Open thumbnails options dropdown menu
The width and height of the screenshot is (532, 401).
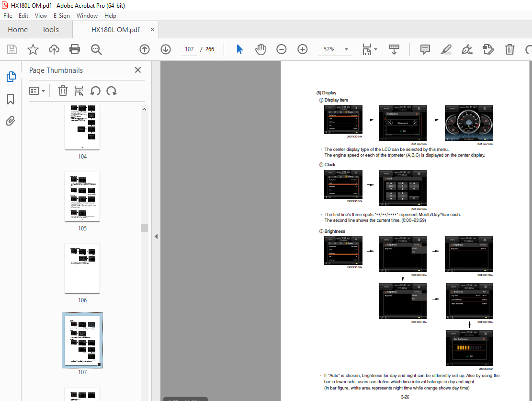click(37, 91)
